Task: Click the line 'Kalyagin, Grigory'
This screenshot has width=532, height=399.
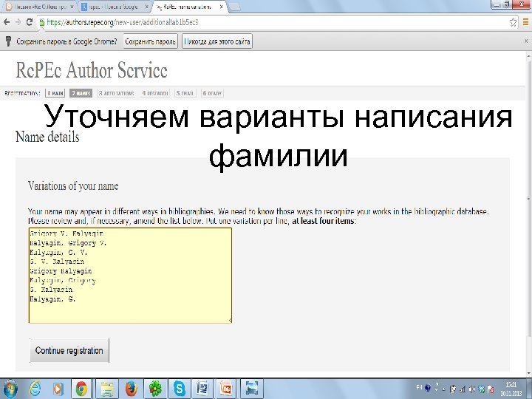Action: click(x=63, y=281)
